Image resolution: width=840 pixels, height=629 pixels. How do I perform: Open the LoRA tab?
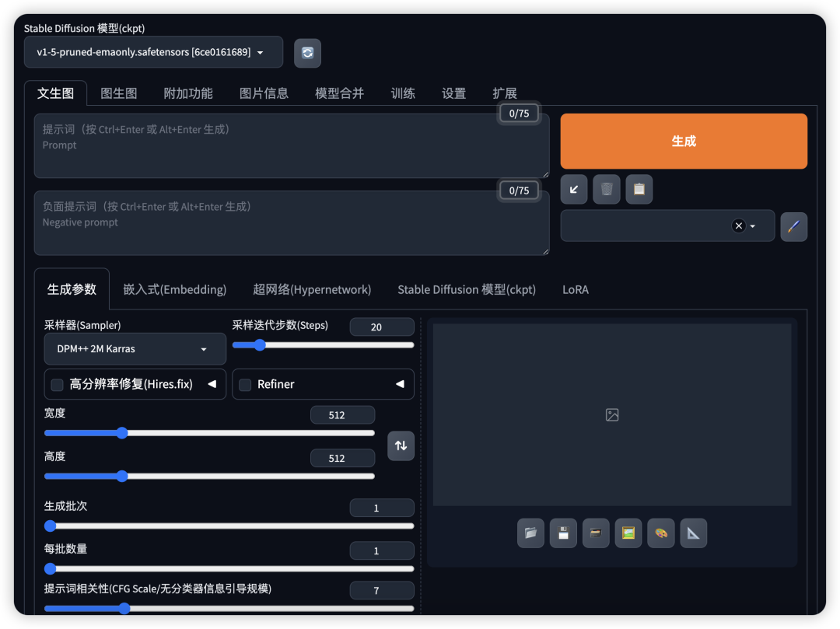point(576,289)
